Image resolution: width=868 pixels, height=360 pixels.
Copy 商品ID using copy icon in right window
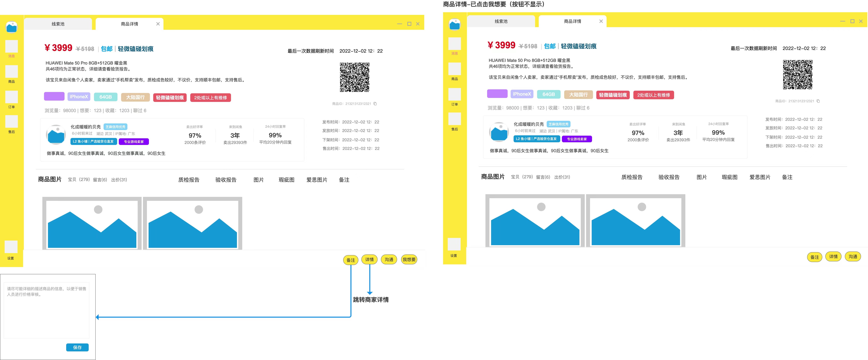(x=818, y=101)
